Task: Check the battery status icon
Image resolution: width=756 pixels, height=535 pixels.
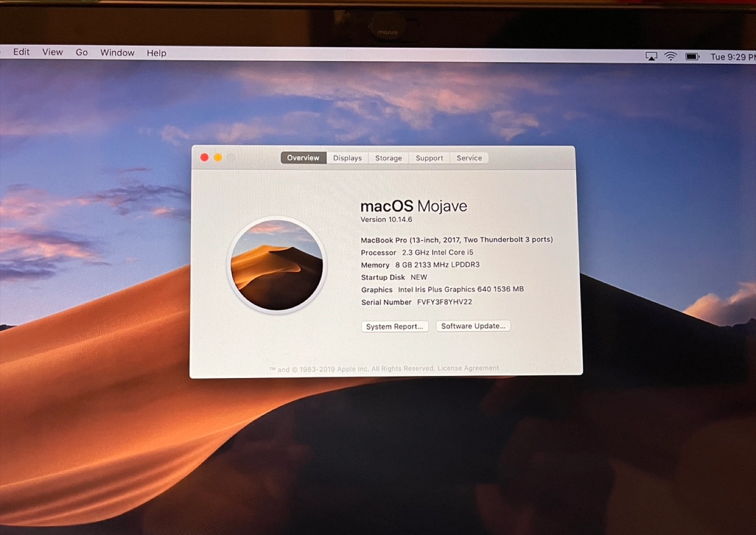Action: [x=692, y=56]
